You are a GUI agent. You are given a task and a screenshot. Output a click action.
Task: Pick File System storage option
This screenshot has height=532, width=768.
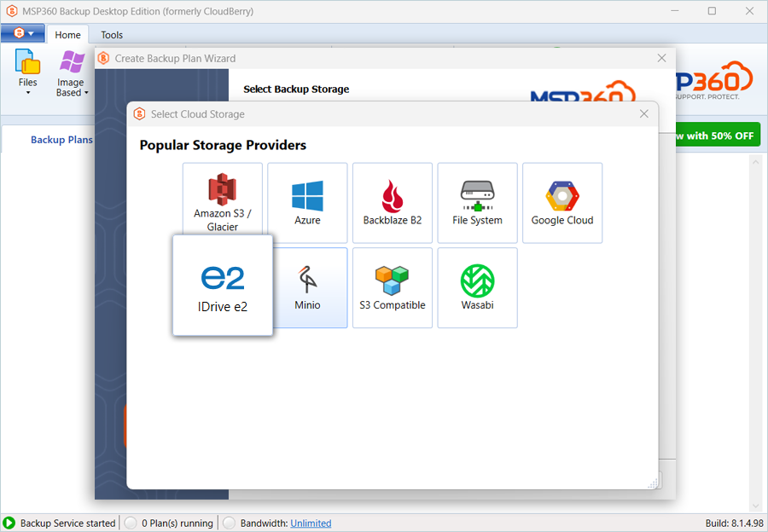point(477,203)
